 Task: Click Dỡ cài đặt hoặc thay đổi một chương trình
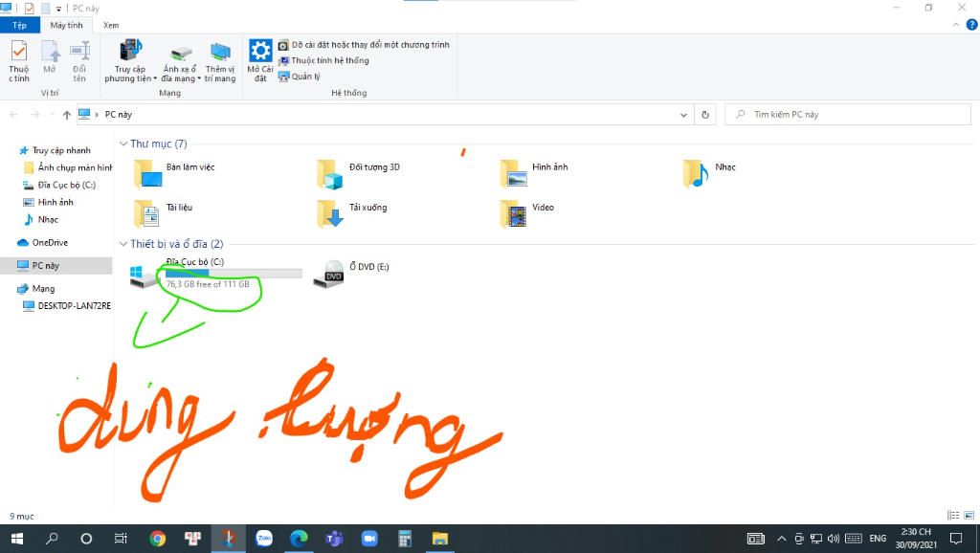[363, 45]
